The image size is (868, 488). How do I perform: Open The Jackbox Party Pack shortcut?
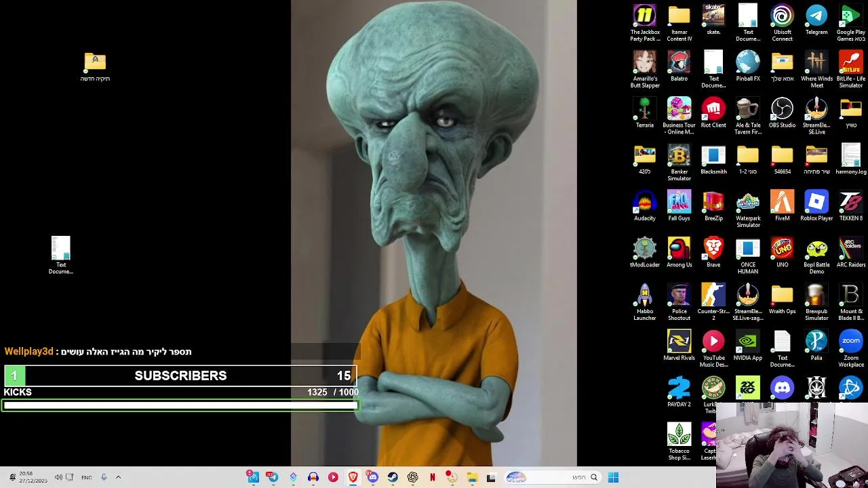(x=645, y=23)
